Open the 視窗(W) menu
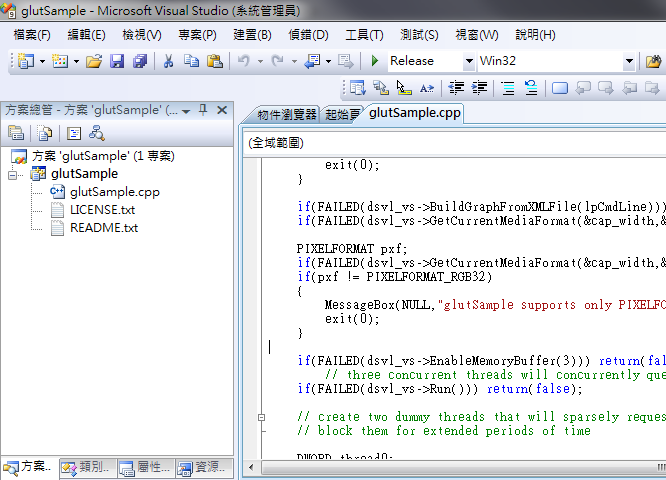This screenshot has width=666, height=480. pyautogui.click(x=477, y=35)
